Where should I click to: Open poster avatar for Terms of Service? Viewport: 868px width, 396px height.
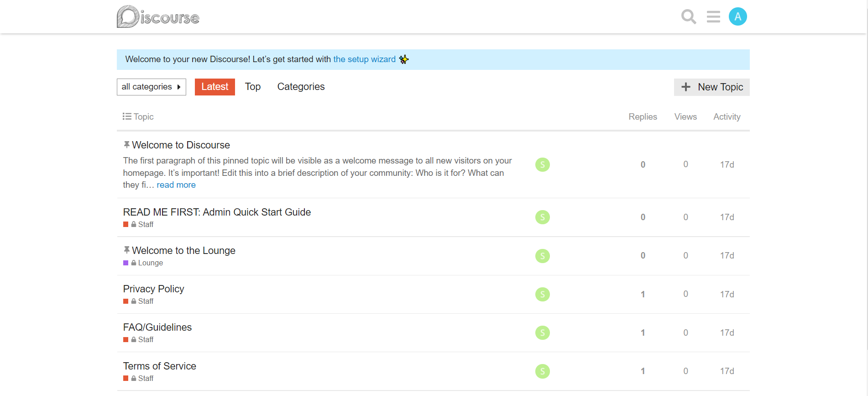pos(542,371)
